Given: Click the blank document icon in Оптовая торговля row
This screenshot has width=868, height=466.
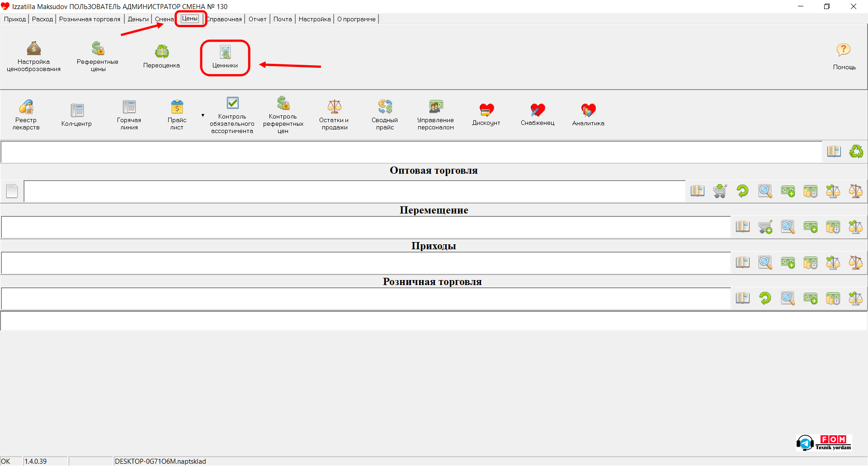Looking at the screenshot, I should 12,191.
